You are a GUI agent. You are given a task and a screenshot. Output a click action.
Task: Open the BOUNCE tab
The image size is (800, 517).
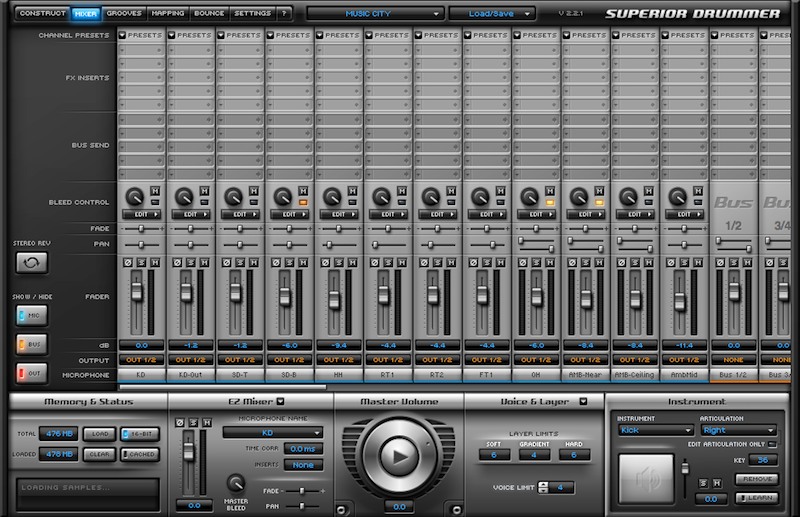pyautogui.click(x=209, y=13)
